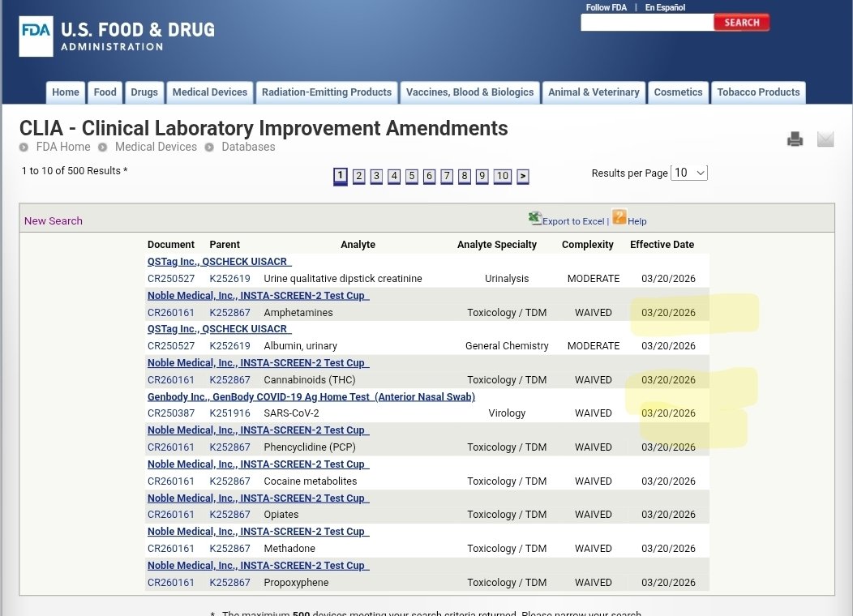This screenshot has height=616, width=853.
Task: Follow the Follow FDA link
Action: click(606, 7)
